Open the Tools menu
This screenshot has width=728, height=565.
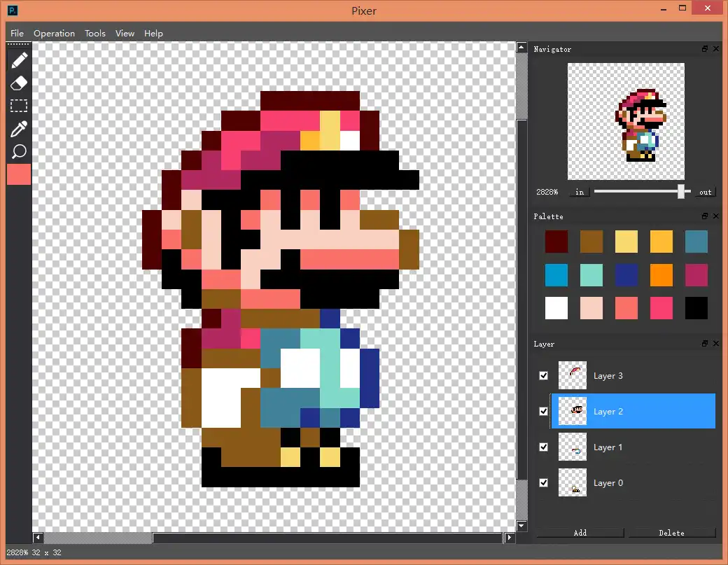tap(95, 34)
